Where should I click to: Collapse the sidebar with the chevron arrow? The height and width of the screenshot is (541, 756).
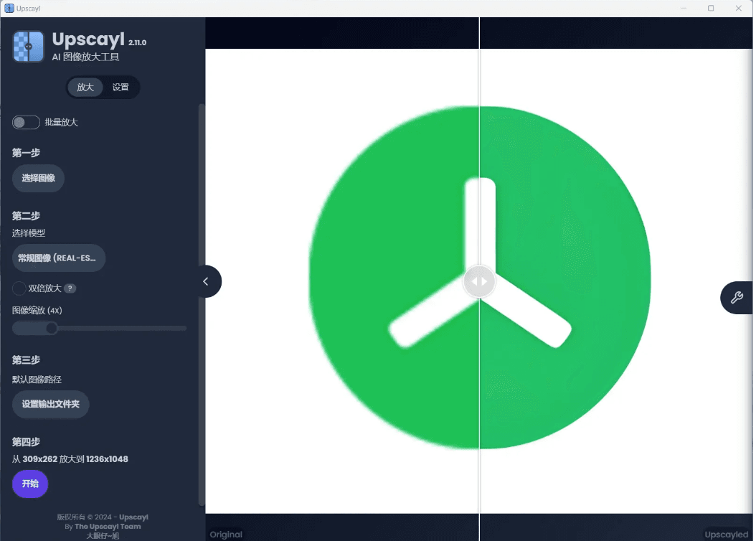point(206,281)
